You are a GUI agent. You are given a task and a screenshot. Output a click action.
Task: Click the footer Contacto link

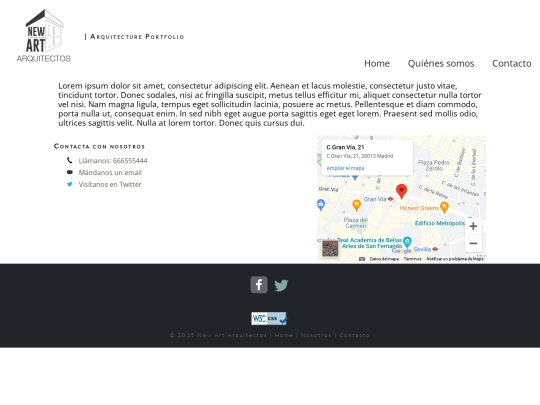point(354,335)
